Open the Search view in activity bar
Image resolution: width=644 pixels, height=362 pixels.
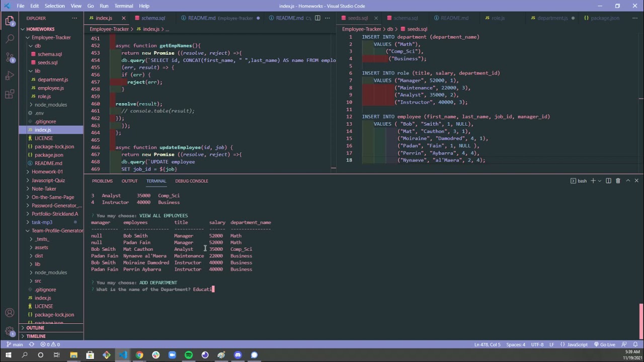[10, 39]
